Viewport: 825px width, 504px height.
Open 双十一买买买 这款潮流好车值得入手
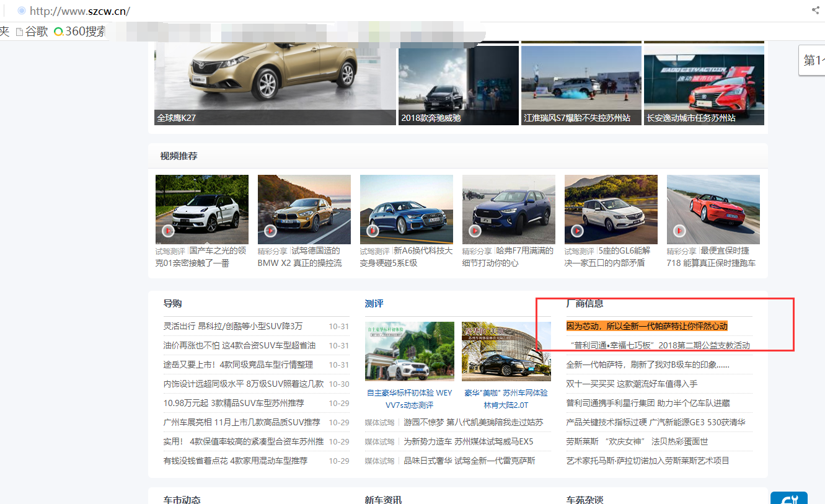(632, 384)
